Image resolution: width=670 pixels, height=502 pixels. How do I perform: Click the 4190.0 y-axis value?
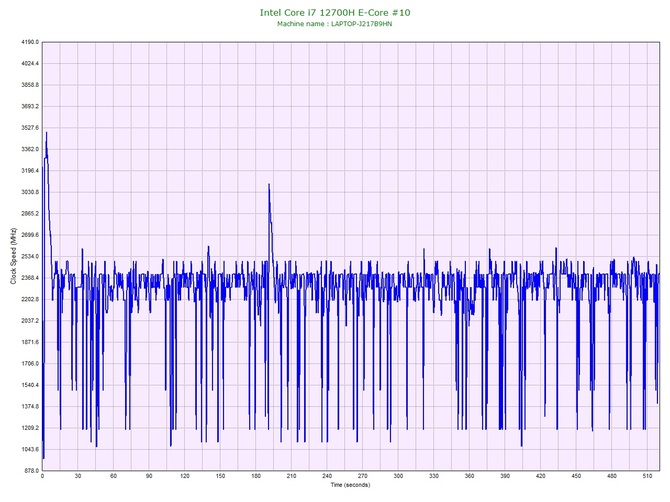coord(30,42)
